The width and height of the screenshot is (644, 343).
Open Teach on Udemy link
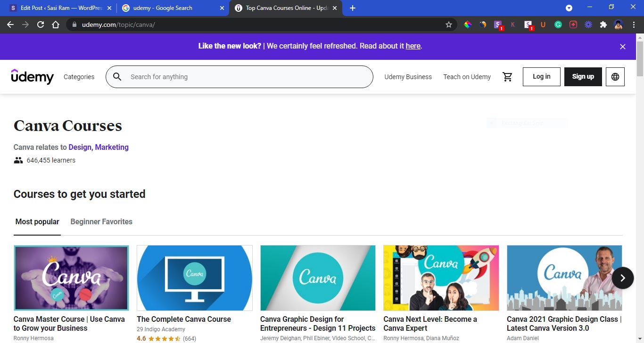pyautogui.click(x=467, y=77)
